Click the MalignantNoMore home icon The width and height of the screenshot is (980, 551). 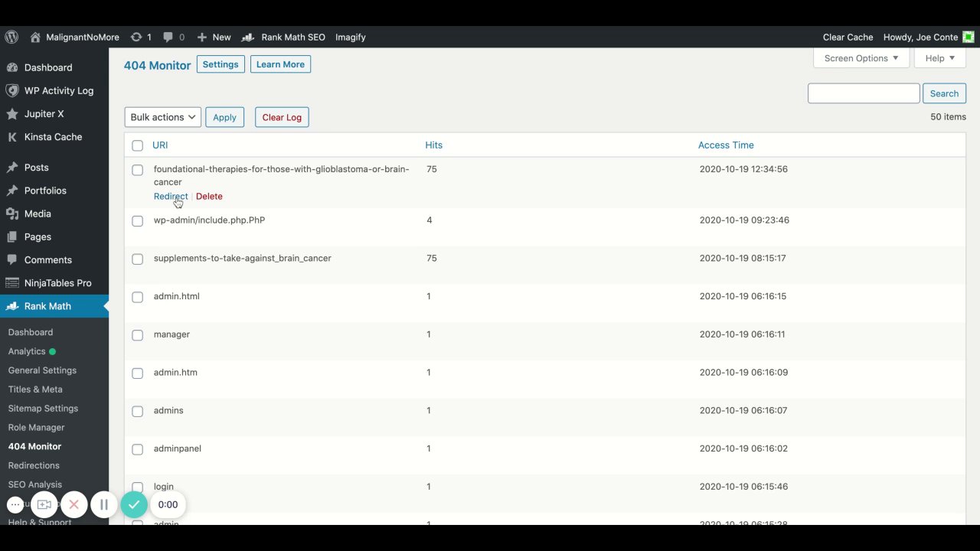35,37
